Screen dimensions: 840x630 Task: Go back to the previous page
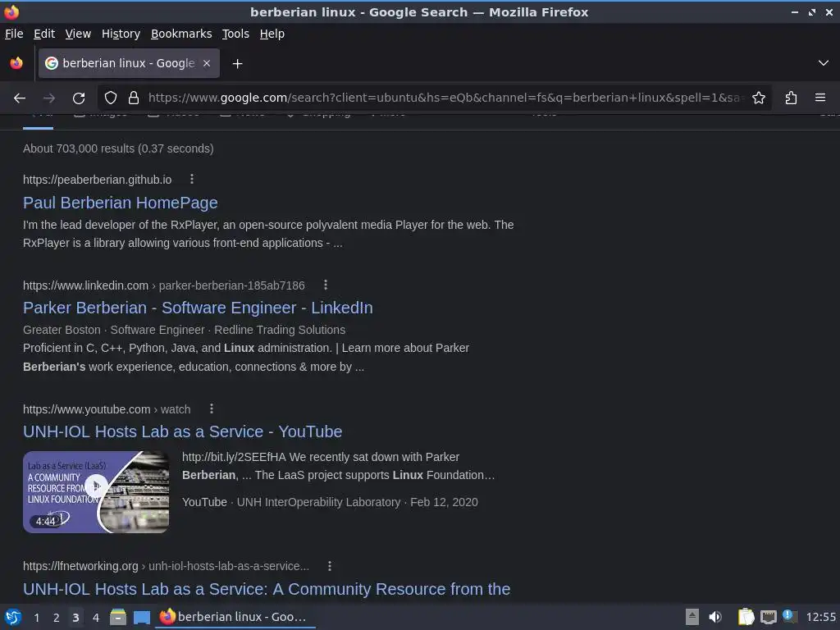tap(20, 98)
